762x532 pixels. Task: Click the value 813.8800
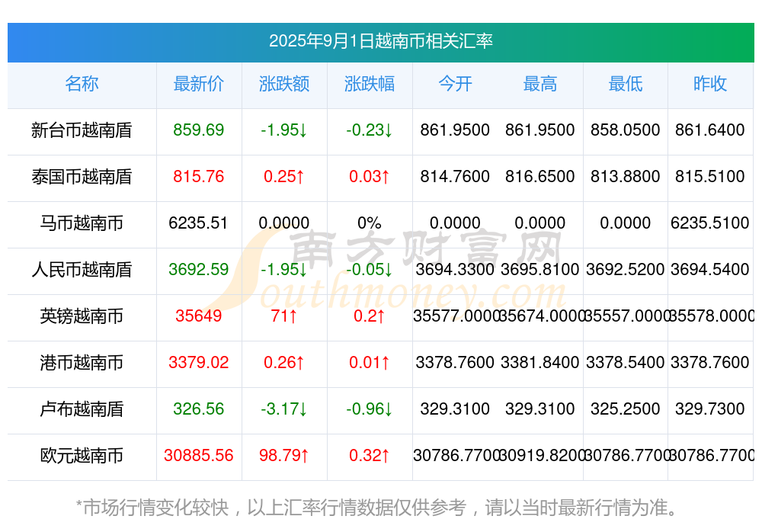(626, 176)
